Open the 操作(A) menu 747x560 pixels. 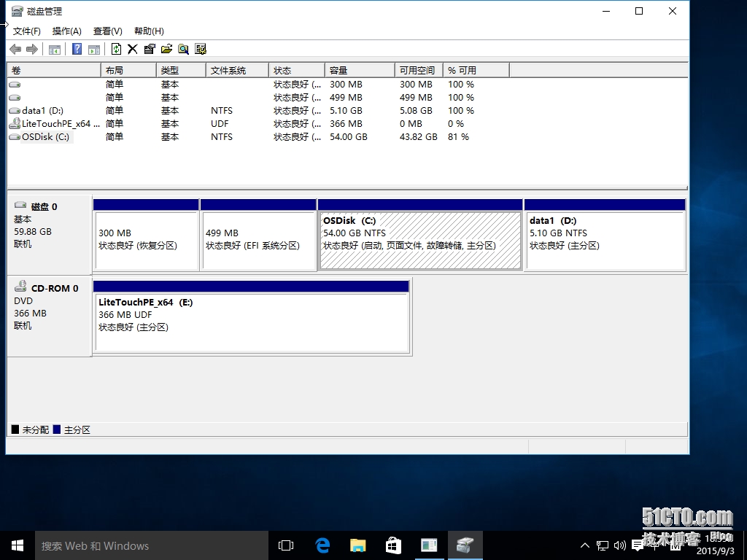click(66, 31)
